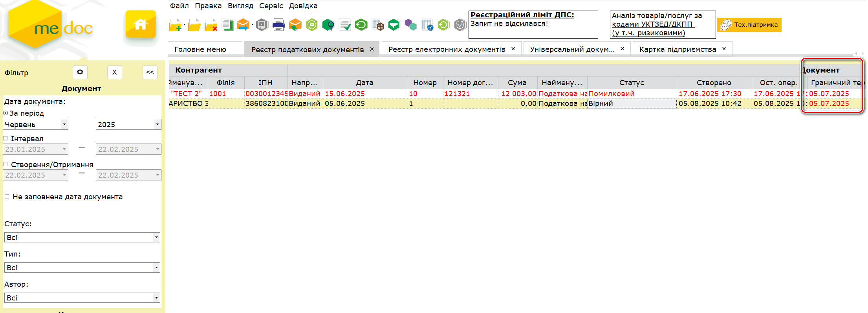Click the blue printer icon
The width and height of the screenshot is (868, 313).
point(278,25)
